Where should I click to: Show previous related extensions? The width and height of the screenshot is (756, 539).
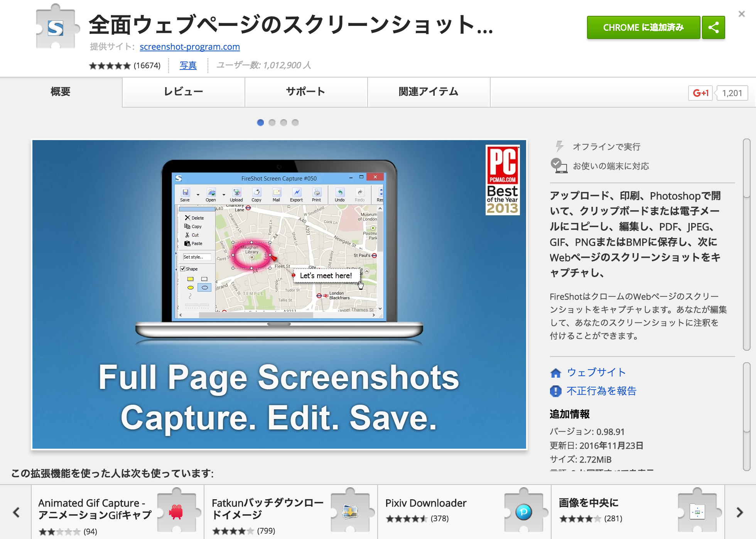click(x=16, y=512)
